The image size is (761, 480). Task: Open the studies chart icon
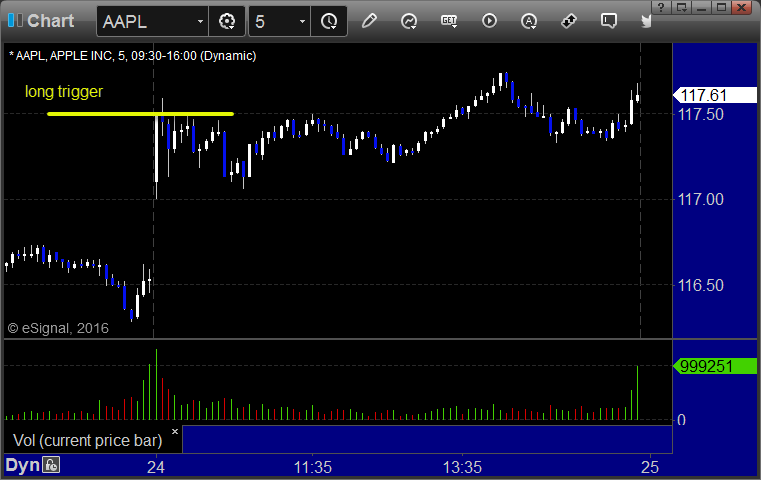[x=409, y=21]
